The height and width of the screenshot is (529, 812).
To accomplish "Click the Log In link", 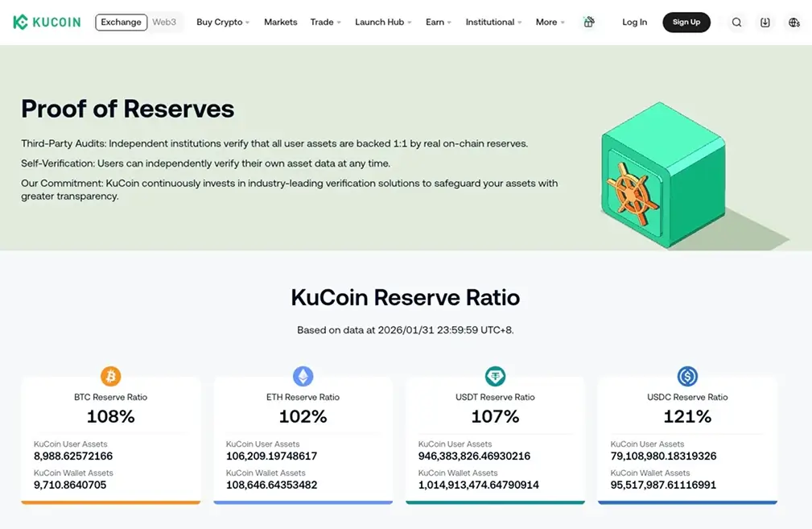I will pyautogui.click(x=634, y=22).
